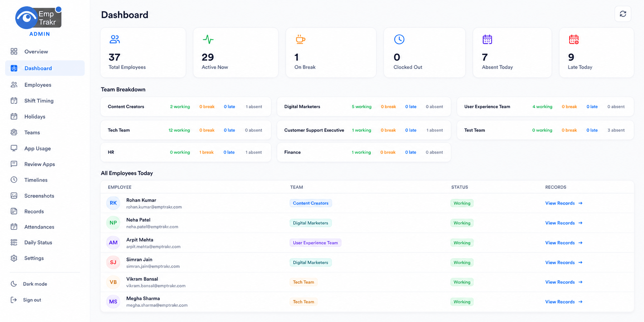Click the Attendances calendar-check icon
644x322 pixels.
point(14,227)
